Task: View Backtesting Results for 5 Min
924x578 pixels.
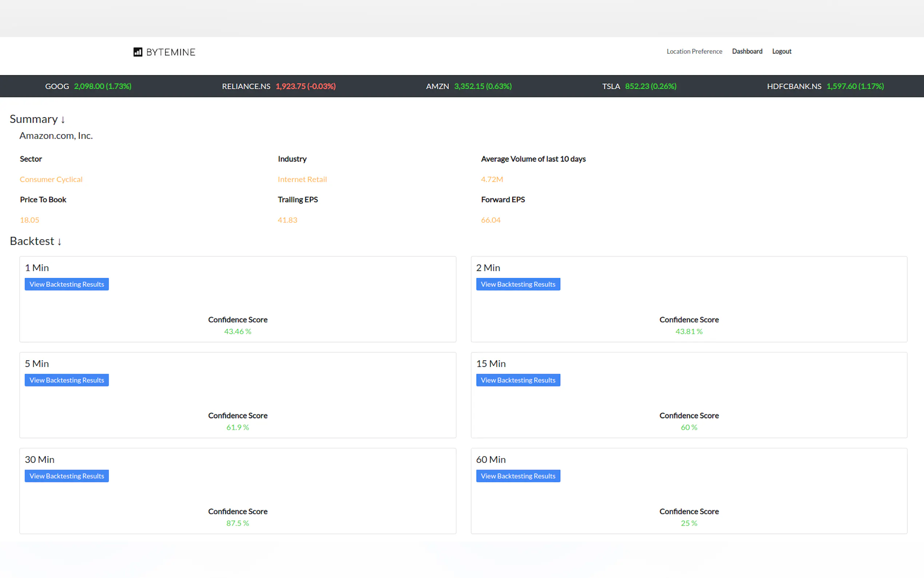Action: tap(67, 380)
